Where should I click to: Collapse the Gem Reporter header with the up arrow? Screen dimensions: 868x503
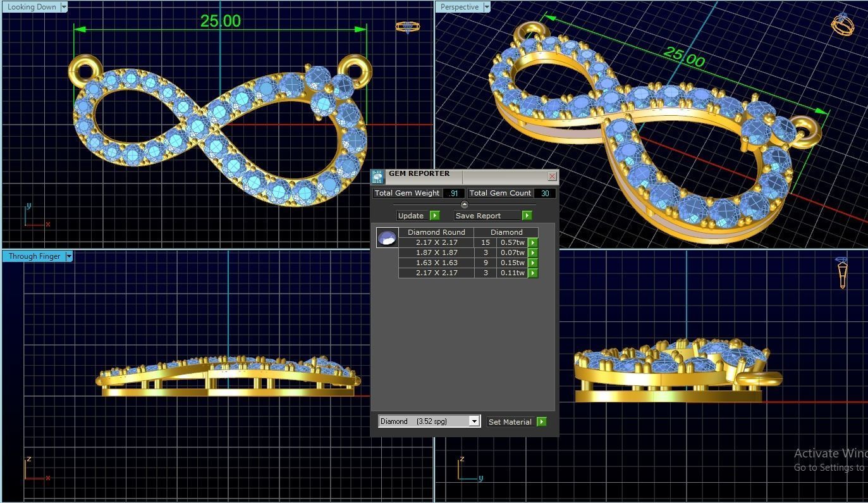[x=465, y=204]
